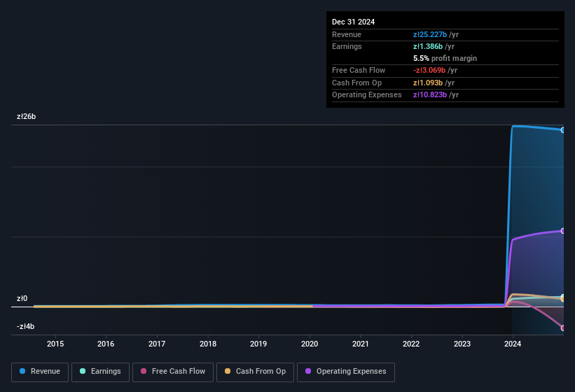Select the 2018 label on the x-axis
This screenshot has width=575, height=392.
point(208,344)
